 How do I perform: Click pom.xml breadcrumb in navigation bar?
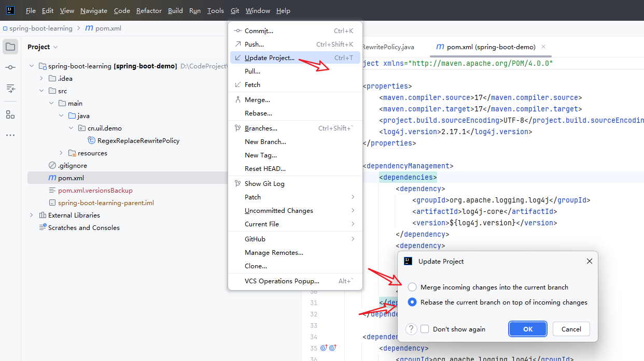[103, 28]
